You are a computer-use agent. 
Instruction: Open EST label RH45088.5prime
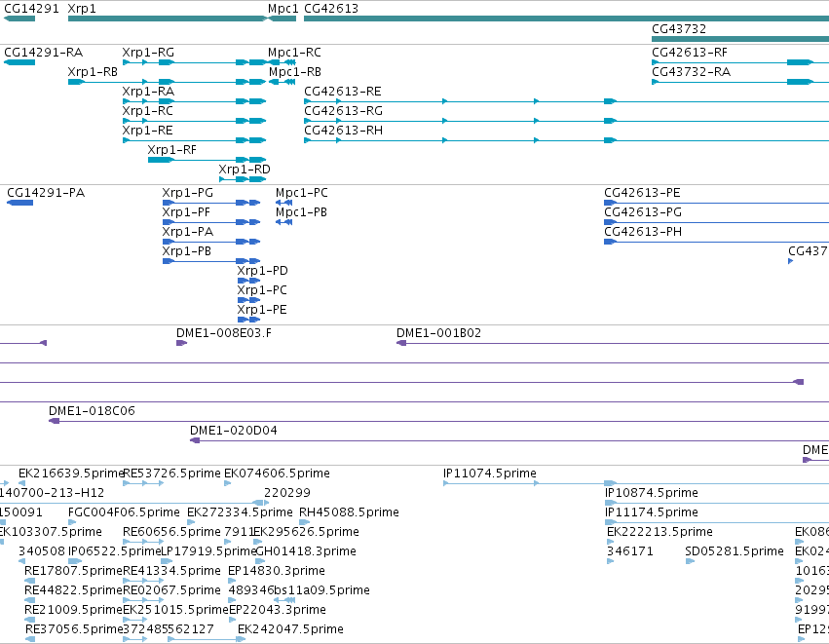tap(349, 512)
